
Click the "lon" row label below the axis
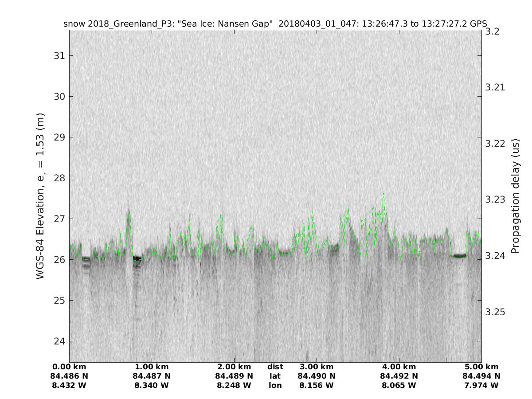click(275, 386)
